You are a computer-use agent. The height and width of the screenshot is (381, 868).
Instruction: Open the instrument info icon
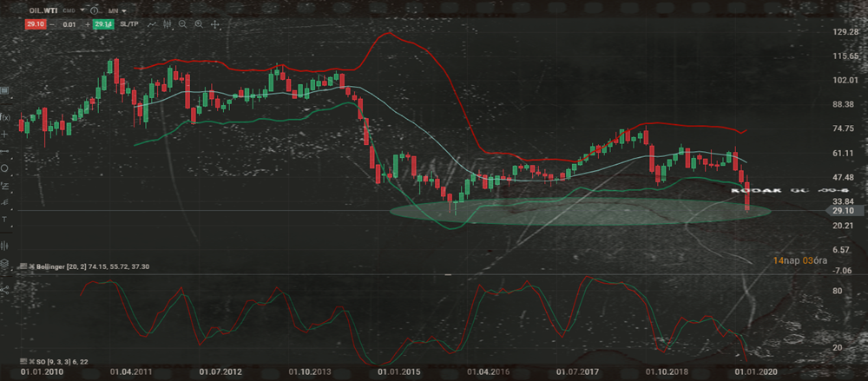pyautogui.click(x=95, y=11)
